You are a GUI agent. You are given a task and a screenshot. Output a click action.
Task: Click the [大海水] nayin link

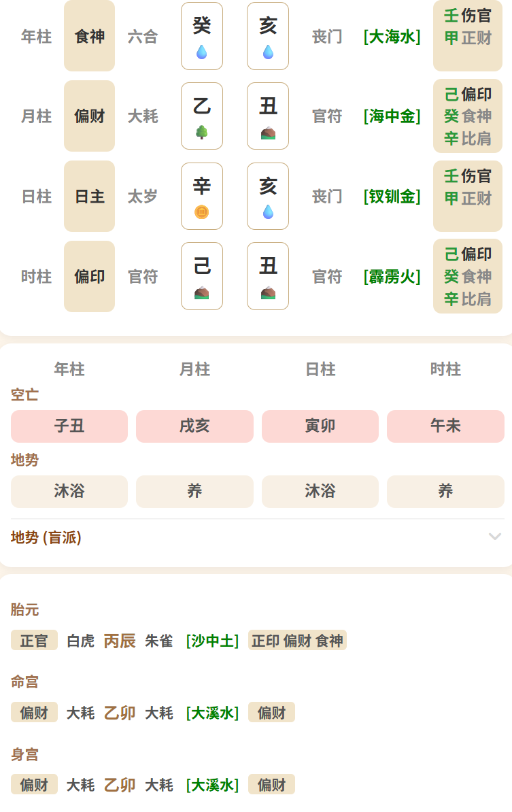point(392,37)
